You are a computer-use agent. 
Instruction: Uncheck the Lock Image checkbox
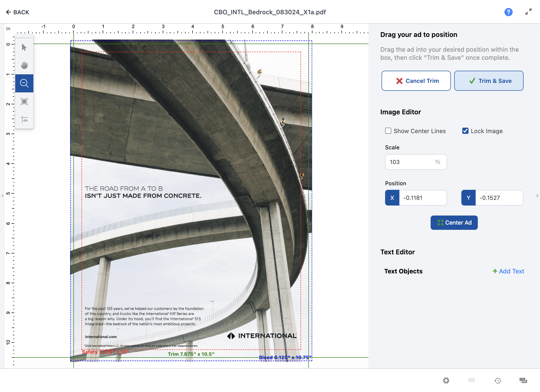(x=465, y=131)
